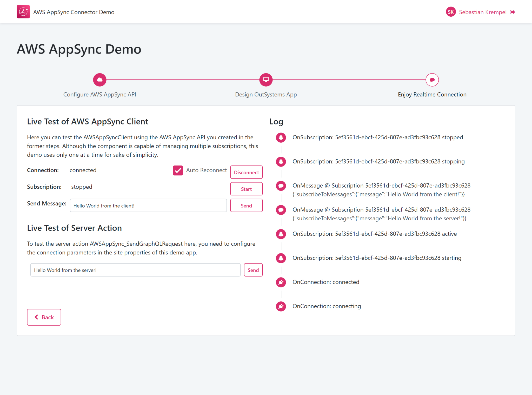Open the Sebastian Krempel account link

[483, 12]
